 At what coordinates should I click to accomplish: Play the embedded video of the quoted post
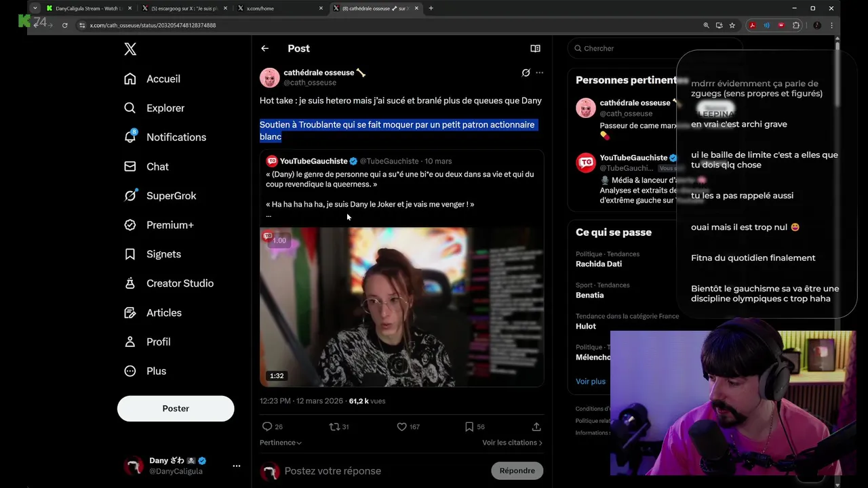[x=401, y=306]
